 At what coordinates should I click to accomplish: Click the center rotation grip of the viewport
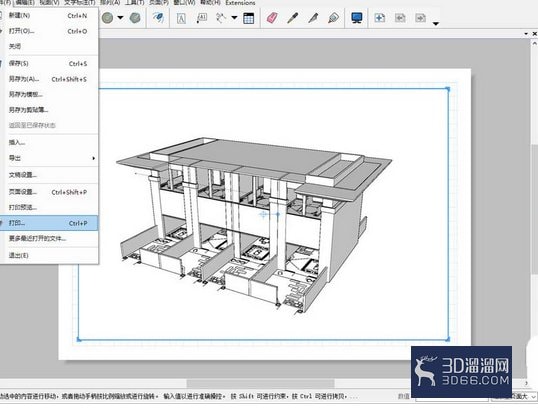(264, 214)
